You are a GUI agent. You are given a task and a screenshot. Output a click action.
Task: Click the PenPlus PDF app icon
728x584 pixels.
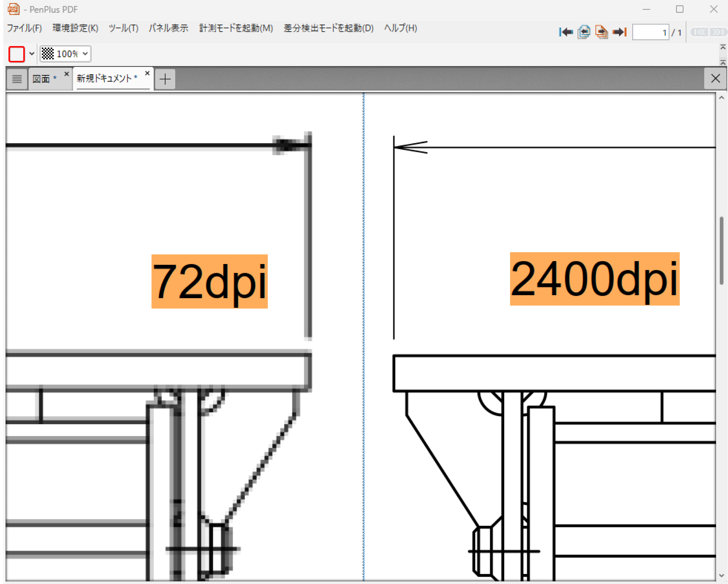(x=13, y=9)
